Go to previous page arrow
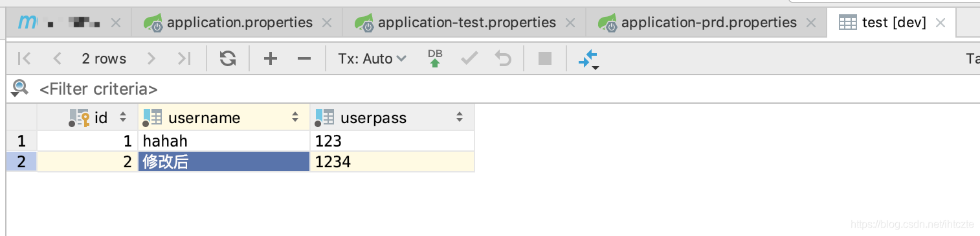Screen dimensions: 980x236 pos(58,58)
